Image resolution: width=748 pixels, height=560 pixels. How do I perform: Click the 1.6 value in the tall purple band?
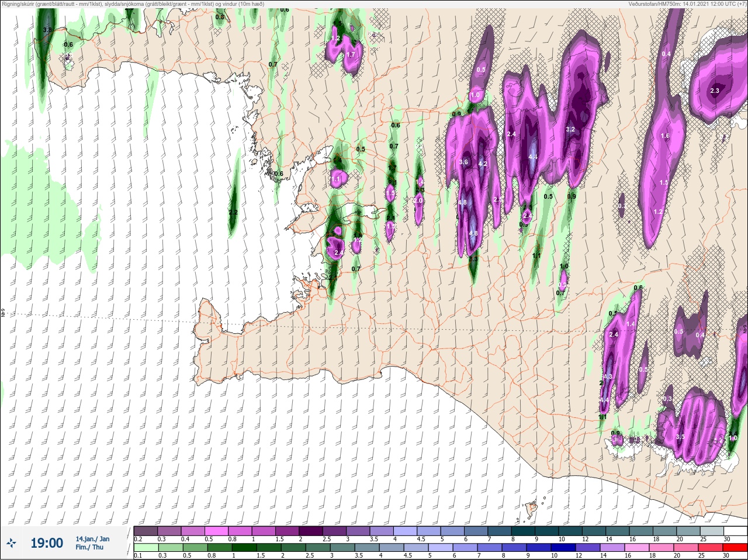click(665, 136)
